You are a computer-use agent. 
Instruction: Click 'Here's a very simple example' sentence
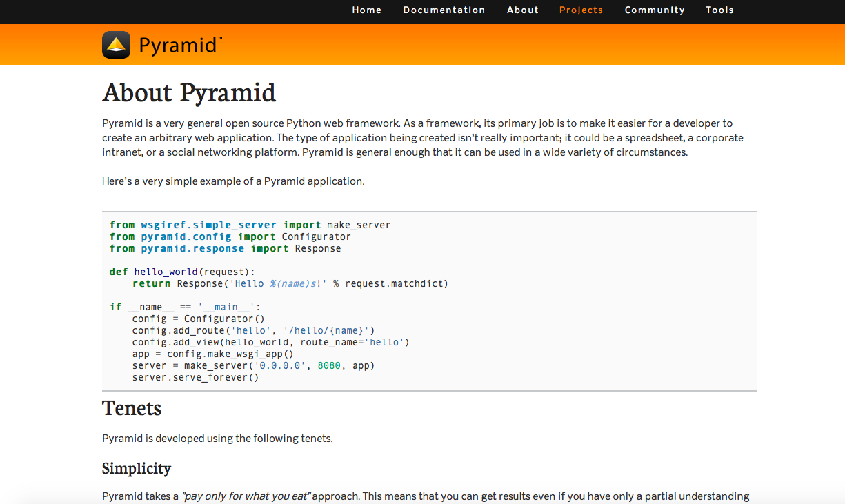pos(233,181)
